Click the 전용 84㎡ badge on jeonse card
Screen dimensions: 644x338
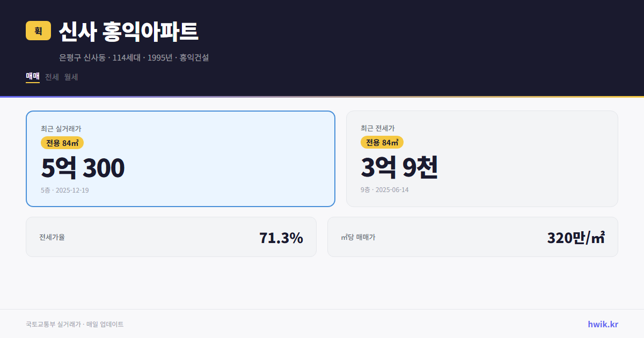coord(382,142)
